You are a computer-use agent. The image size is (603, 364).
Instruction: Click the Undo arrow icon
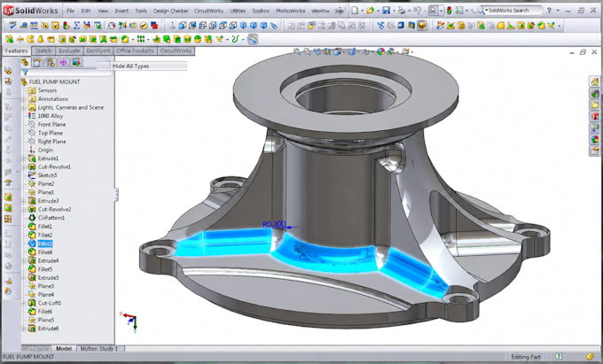(417, 11)
